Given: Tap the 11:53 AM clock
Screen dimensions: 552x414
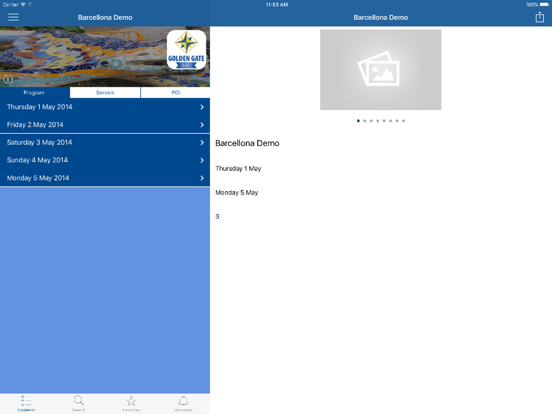Looking at the screenshot, I should tap(277, 5).
